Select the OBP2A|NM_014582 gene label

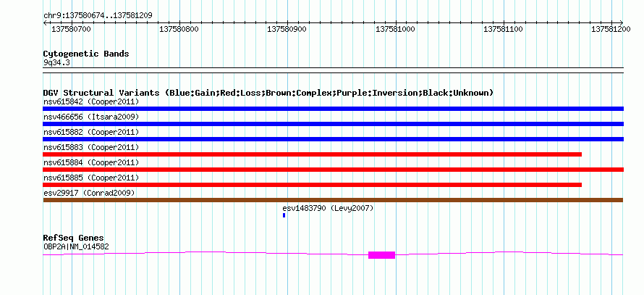pyautogui.click(x=76, y=247)
